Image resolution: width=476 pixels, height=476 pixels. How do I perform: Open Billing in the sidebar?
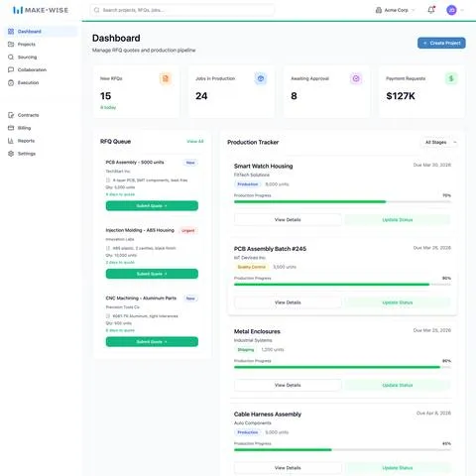coord(42,128)
